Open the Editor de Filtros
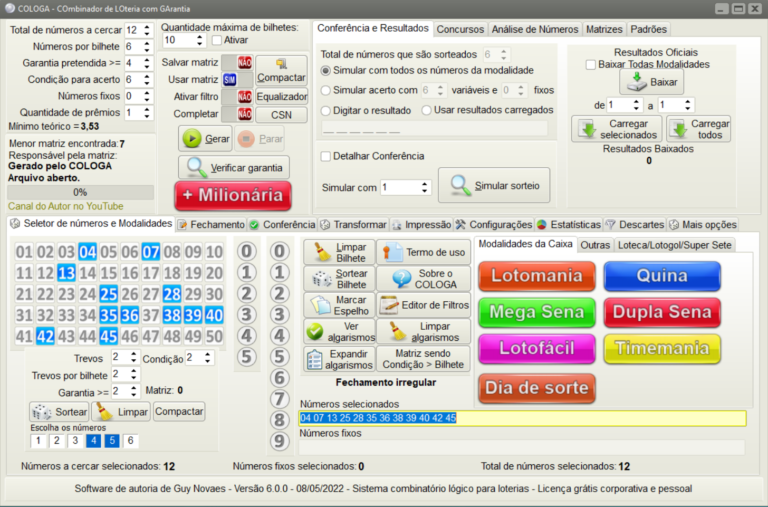Screen dimensions: 768x507 click(x=424, y=305)
